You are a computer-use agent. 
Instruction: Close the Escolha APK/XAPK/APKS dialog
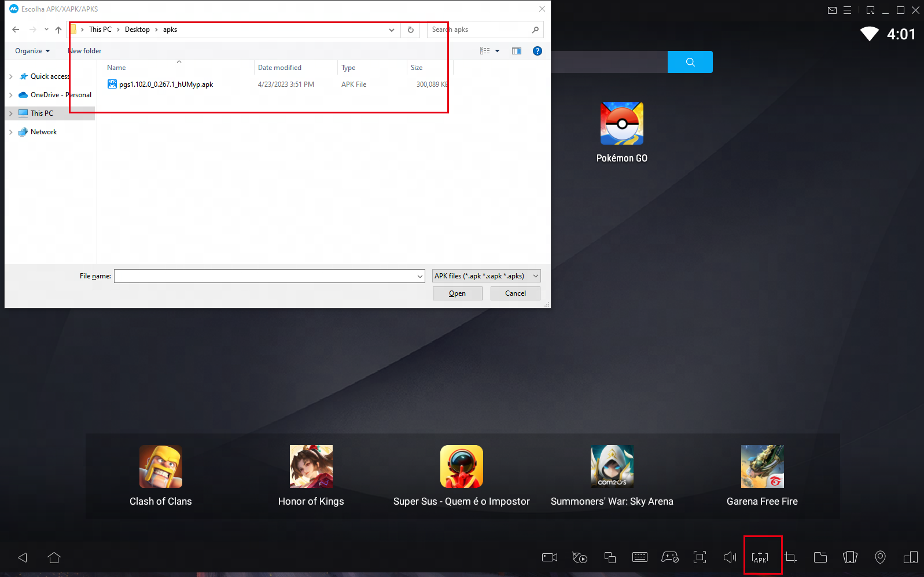[542, 9]
